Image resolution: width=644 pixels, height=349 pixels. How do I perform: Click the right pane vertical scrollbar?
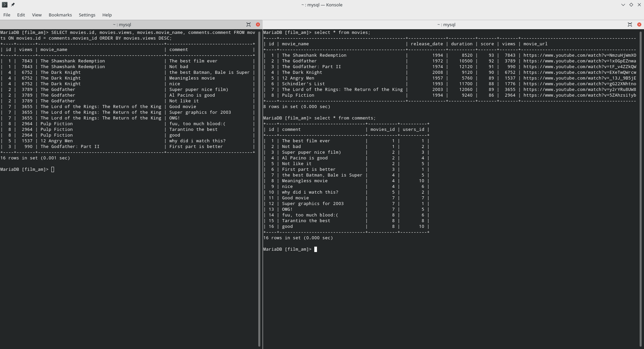pos(641,188)
